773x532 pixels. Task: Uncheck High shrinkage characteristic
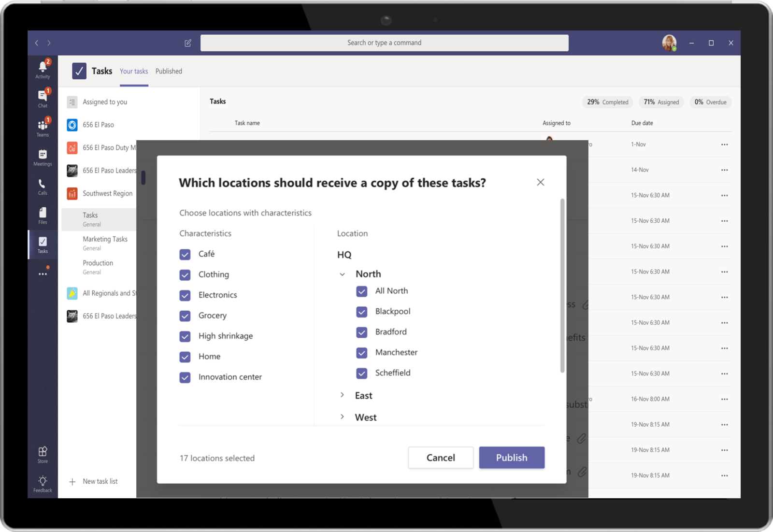pyautogui.click(x=185, y=336)
